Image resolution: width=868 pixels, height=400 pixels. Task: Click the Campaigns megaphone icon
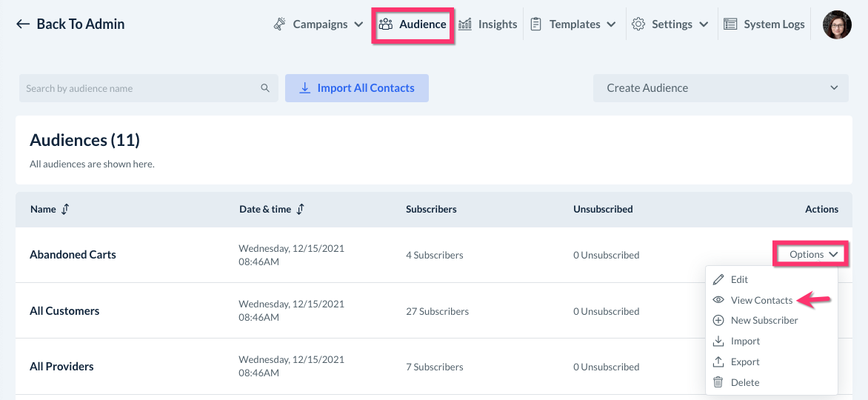(x=280, y=24)
